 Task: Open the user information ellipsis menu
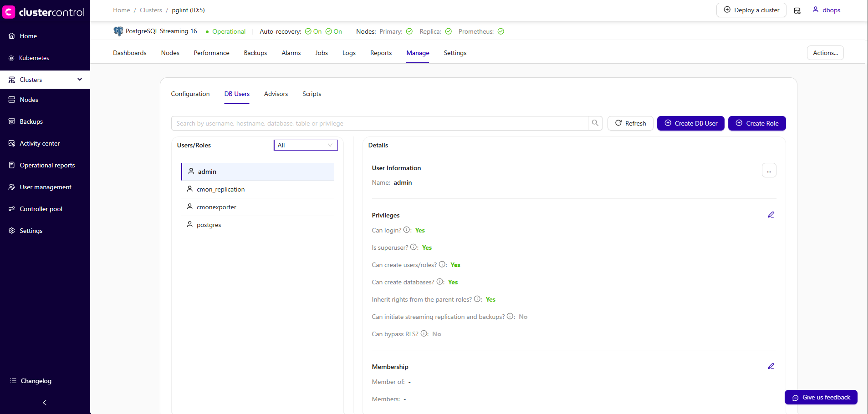coord(769,170)
